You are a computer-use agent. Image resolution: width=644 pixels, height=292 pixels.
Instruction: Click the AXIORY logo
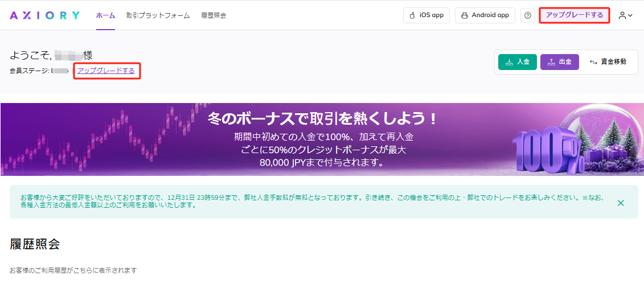[44, 15]
